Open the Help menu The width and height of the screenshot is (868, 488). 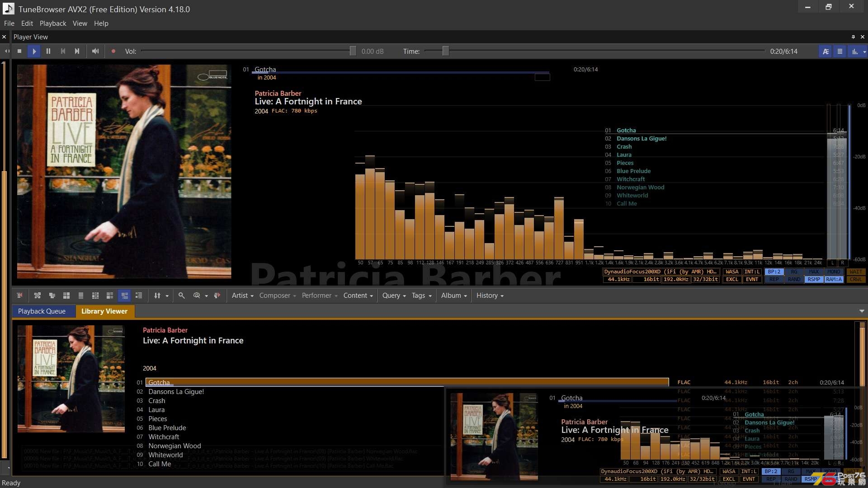(x=101, y=23)
